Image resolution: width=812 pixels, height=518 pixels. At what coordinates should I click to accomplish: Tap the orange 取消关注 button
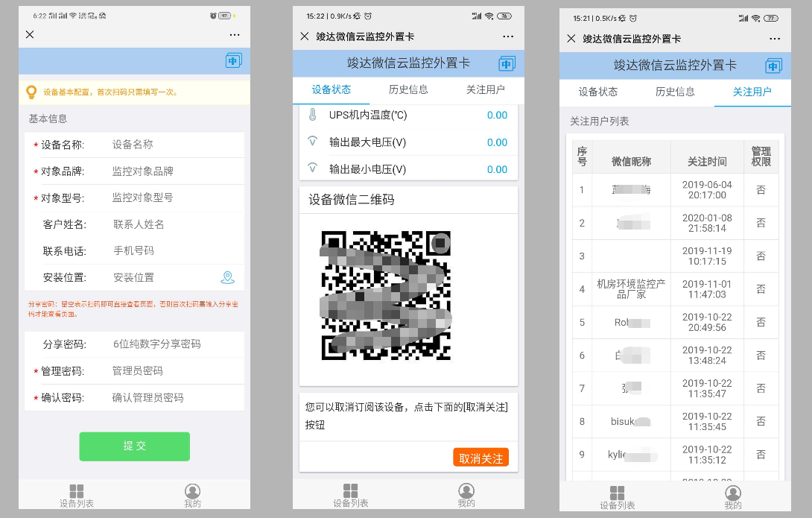(481, 458)
